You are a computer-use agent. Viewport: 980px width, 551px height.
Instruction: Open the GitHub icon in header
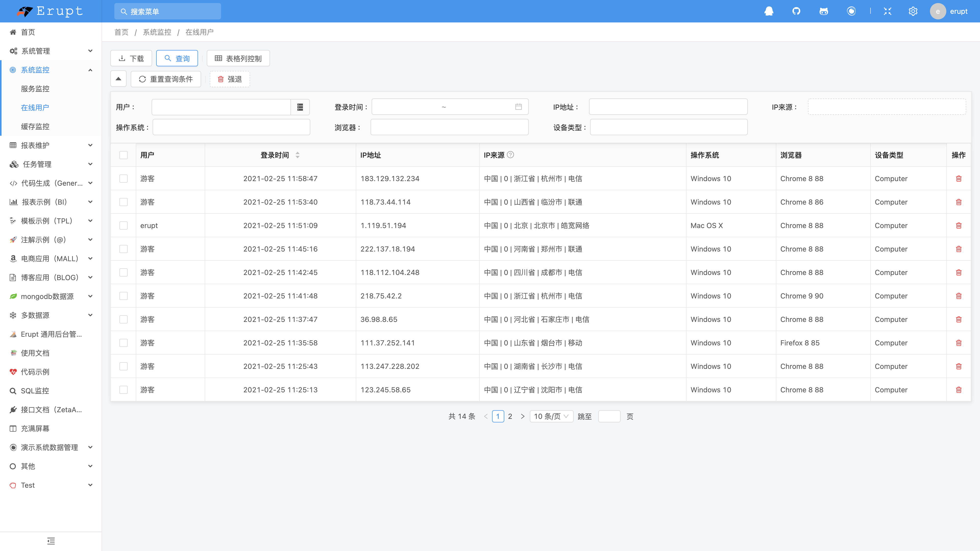click(796, 11)
